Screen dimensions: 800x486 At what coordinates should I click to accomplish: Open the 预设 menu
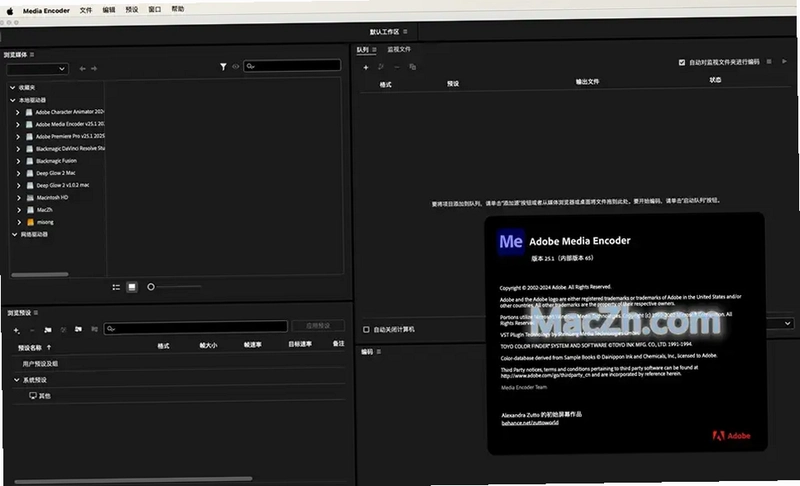tap(132, 9)
